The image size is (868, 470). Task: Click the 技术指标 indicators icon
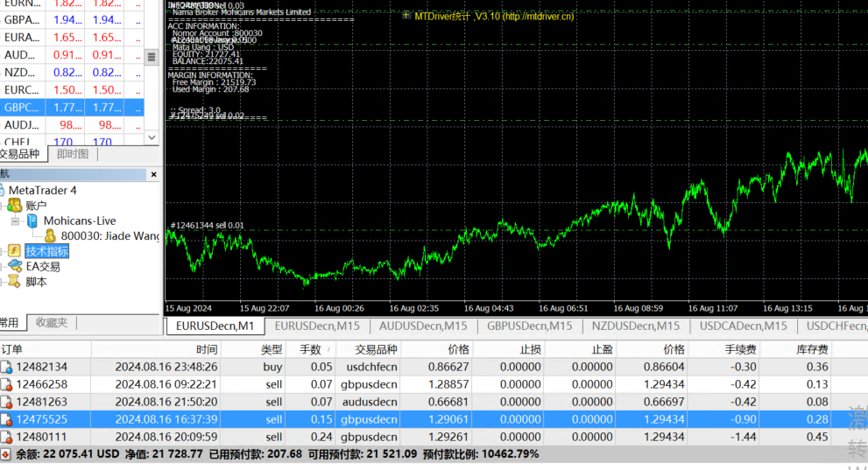click(x=15, y=251)
